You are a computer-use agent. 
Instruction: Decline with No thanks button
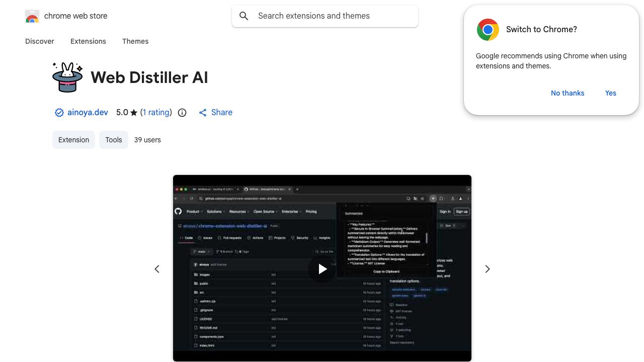[568, 93]
